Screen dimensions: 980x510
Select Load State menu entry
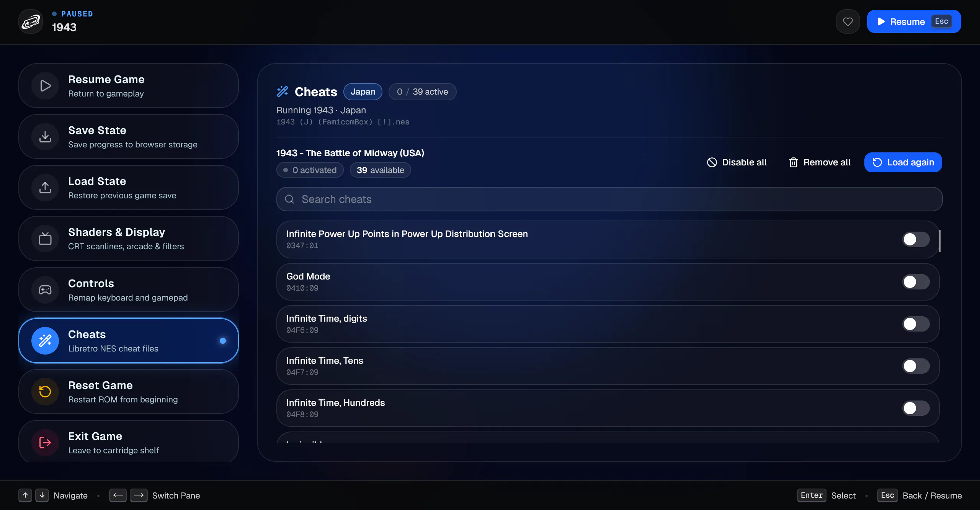pyautogui.click(x=129, y=188)
